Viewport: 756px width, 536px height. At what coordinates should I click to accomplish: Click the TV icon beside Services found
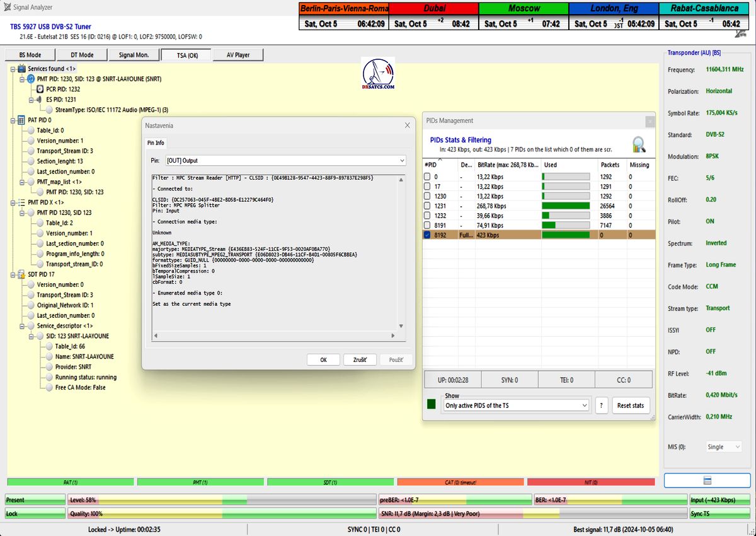(x=21, y=69)
